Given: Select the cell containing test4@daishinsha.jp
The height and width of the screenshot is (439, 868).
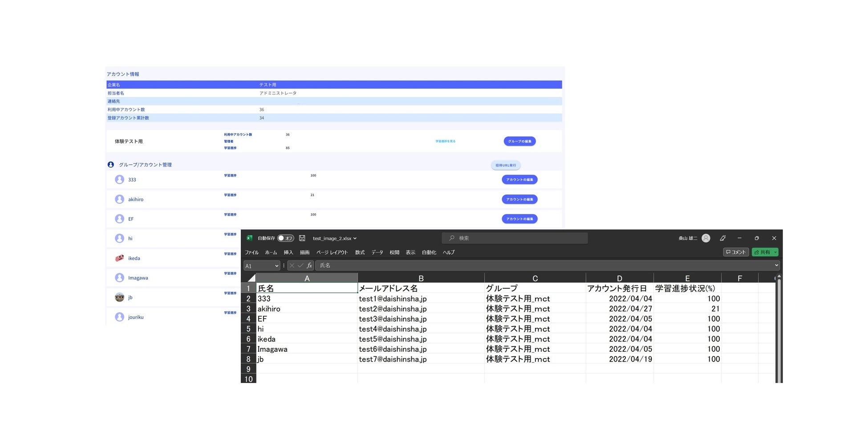Looking at the screenshot, I should 421,329.
